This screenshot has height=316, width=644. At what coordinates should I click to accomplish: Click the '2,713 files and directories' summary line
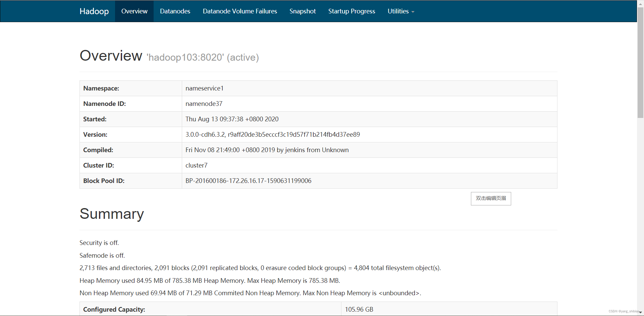(260, 268)
